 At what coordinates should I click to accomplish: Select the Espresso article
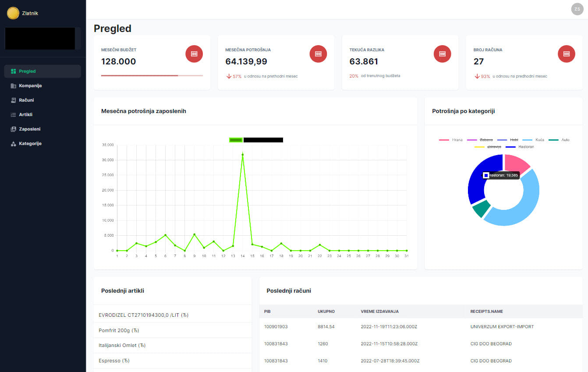pyautogui.click(x=173, y=361)
